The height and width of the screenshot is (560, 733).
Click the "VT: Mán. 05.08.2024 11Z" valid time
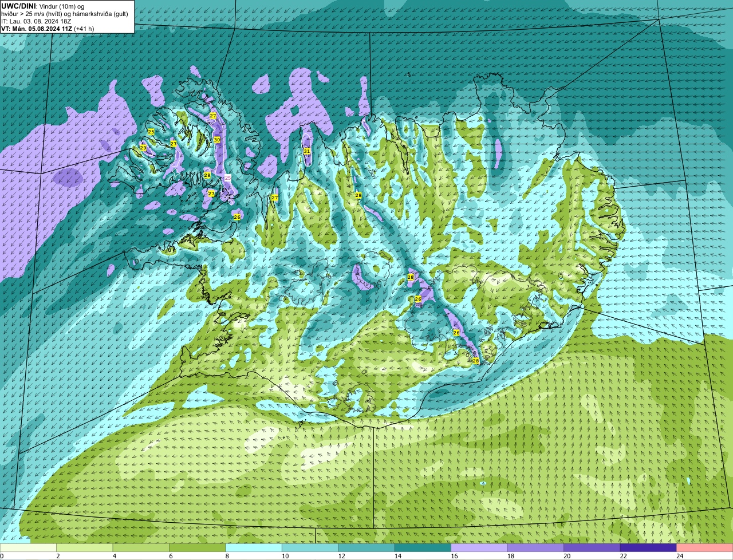click(x=37, y=29)
